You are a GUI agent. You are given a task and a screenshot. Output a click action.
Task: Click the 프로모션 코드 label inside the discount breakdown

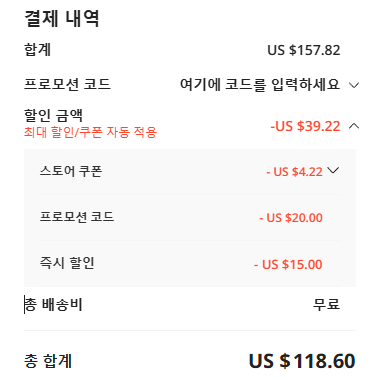tap(77, 217)
